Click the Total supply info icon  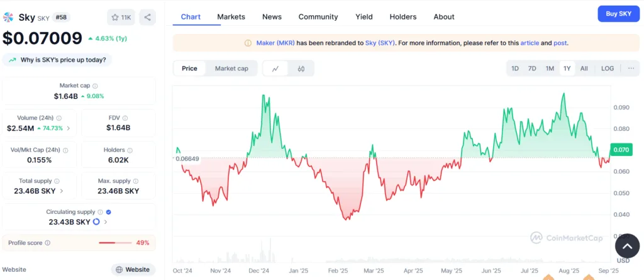click(x=57, y=181)
